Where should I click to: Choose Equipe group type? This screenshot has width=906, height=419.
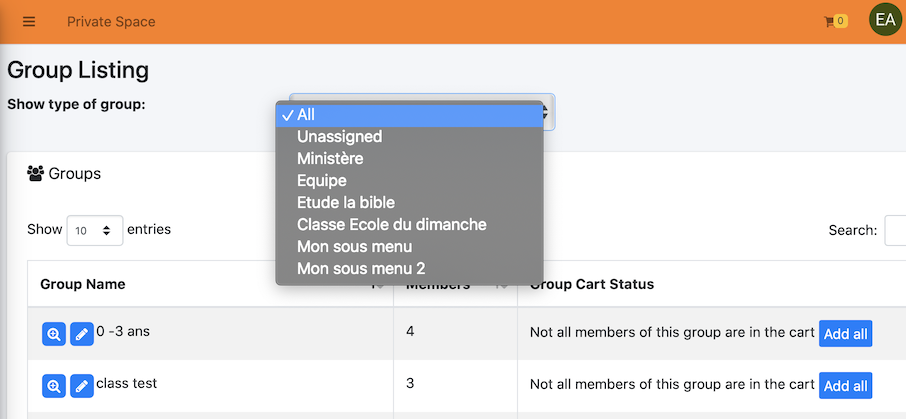(x=410, y=180)
